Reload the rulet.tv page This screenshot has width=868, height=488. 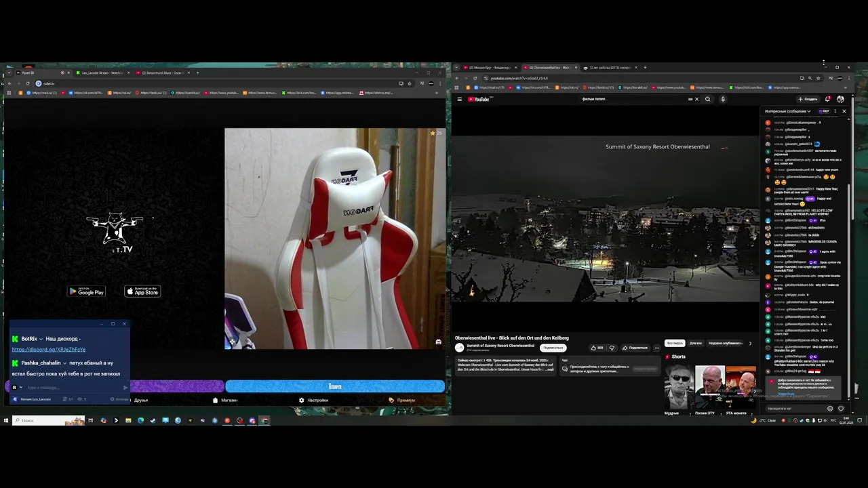click(x=28, y=83)
